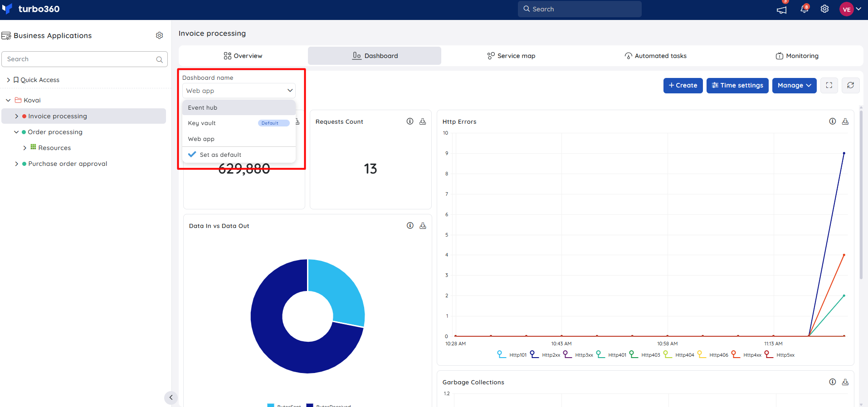
Task: Switch to the Service map tab
Action: (x=511, y=56)
